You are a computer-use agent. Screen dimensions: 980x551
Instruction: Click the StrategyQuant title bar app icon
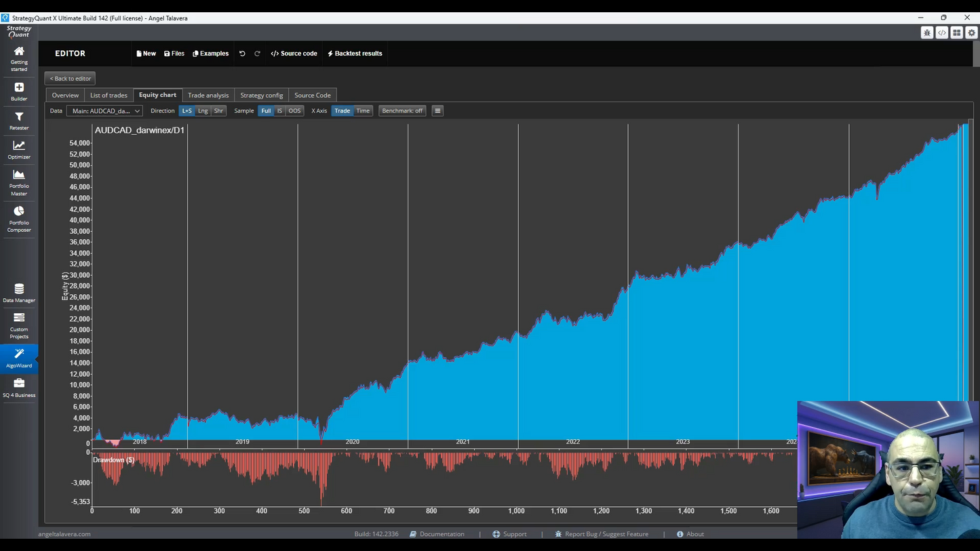point(5,18)
